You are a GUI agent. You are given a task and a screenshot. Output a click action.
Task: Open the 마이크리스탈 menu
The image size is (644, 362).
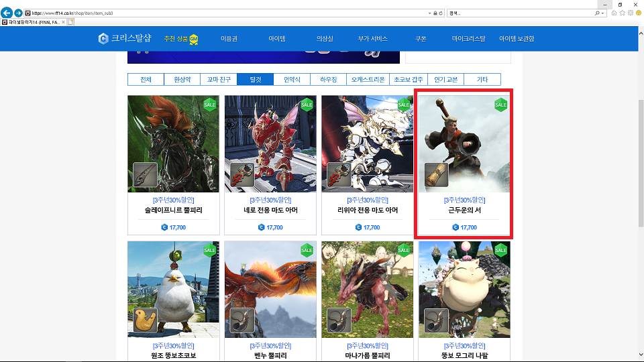click(x=469, y=39)
